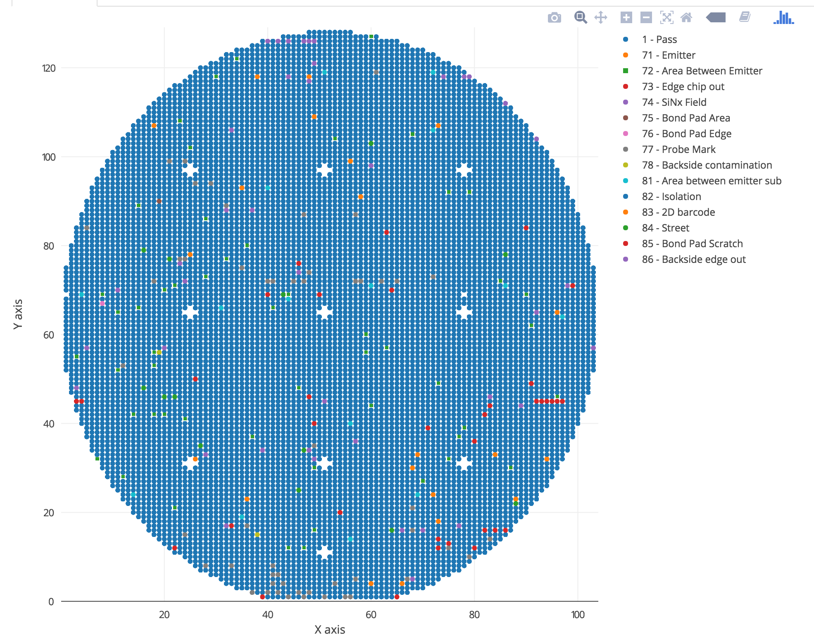Click the Zoom out minus button
814x644 pixels.
pos(646,17)
